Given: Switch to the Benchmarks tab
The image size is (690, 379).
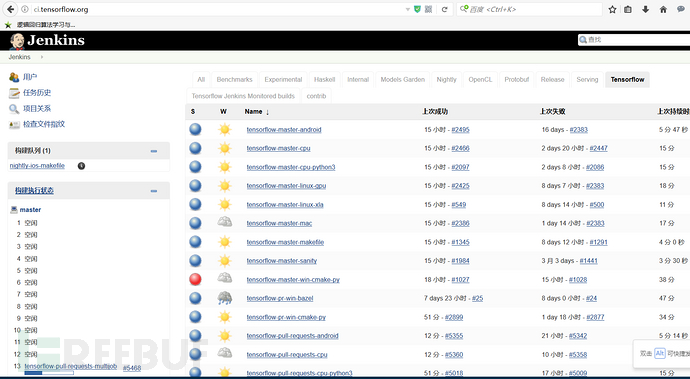Looking at the screenshot, I should [235, 80].
